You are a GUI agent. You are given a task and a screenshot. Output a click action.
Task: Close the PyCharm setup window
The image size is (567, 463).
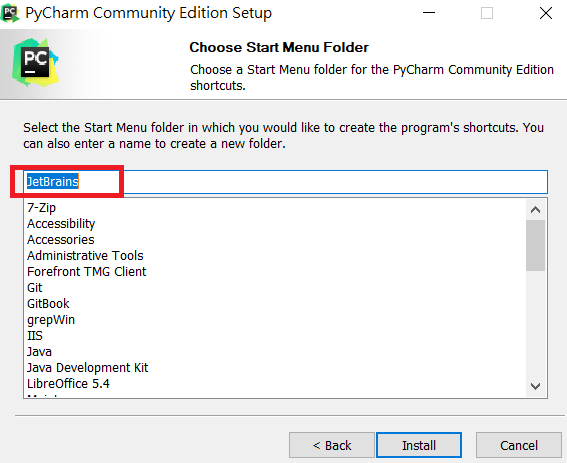[546, 13]
